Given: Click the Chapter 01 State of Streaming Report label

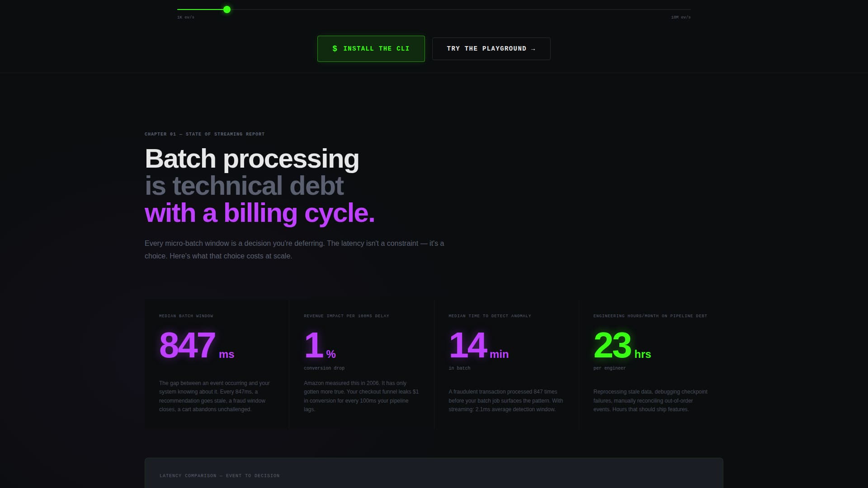Looking at the screenshot, I should pyautogui.click(x=205, y=134).
